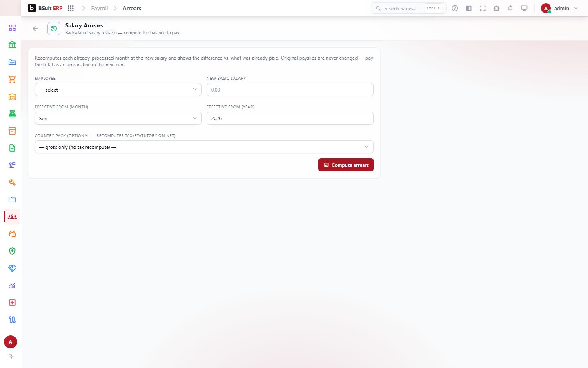The image size is (588, 368).
Task: Click the BSuit ERP logo link
Action: [x=45, y=8]
